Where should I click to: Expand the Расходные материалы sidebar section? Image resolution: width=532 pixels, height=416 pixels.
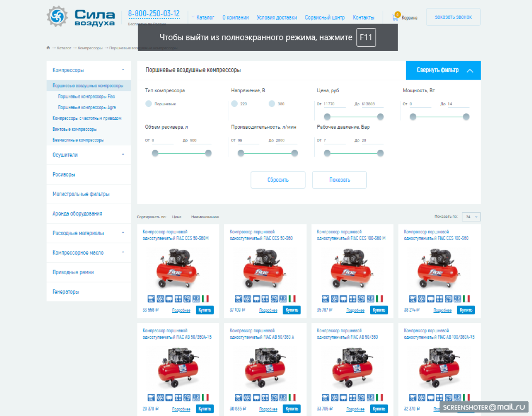123,233
